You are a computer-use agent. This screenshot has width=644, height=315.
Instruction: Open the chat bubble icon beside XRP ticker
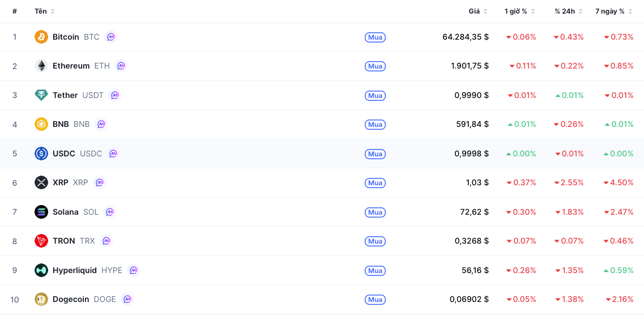point(99,182)
